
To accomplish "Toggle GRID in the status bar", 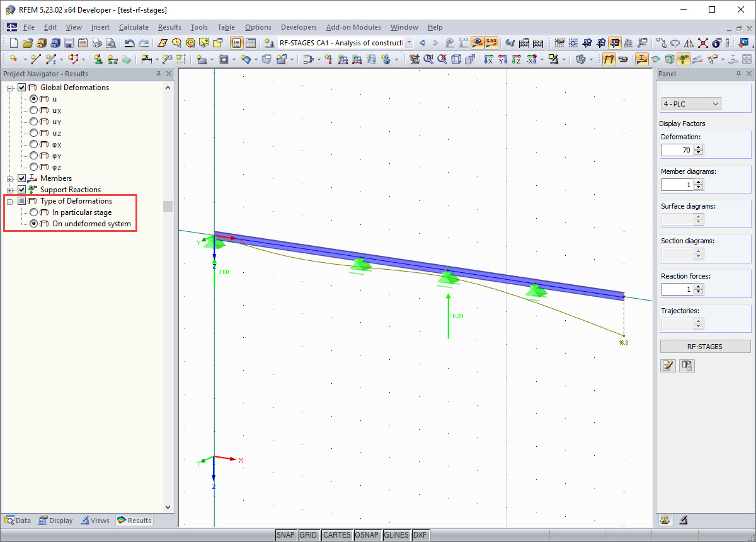I will (308, 535).
